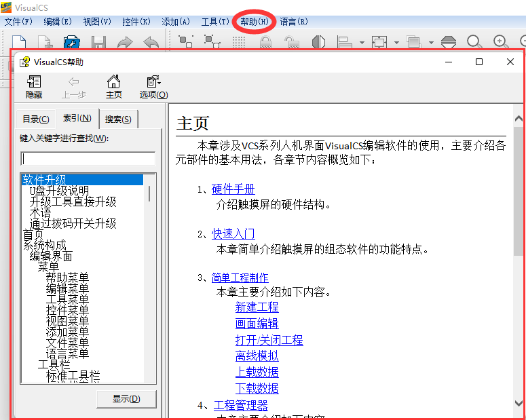This screenshot has height=420, width=526.
Task: Select 通过拨码开关升级 in the index list
Action: pos(73,223)
